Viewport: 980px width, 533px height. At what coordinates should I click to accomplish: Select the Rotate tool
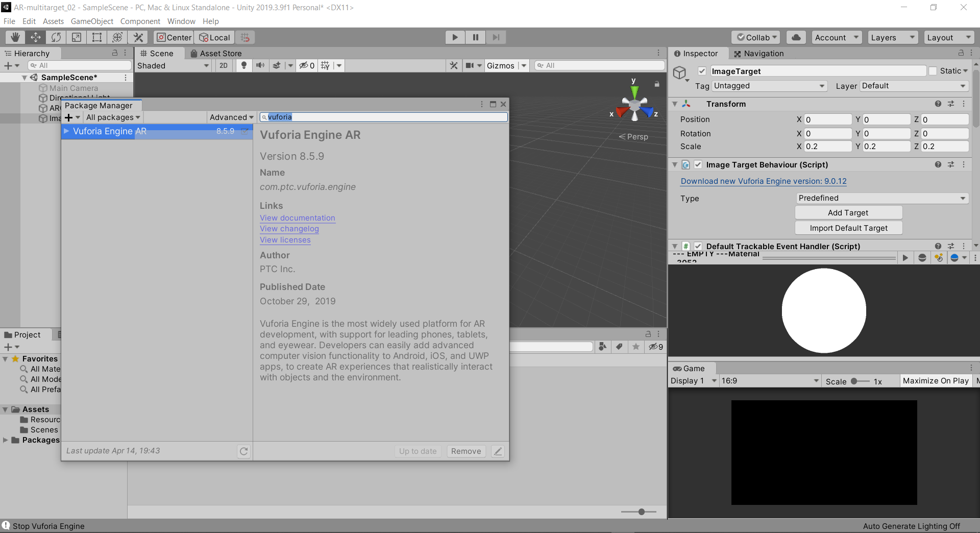(x=56, y=37)
